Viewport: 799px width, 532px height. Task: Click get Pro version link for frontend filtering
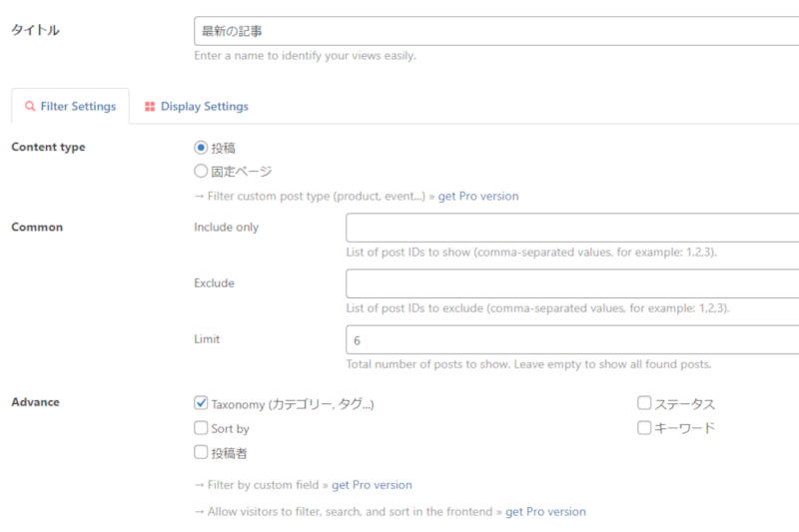pos(545,511)
